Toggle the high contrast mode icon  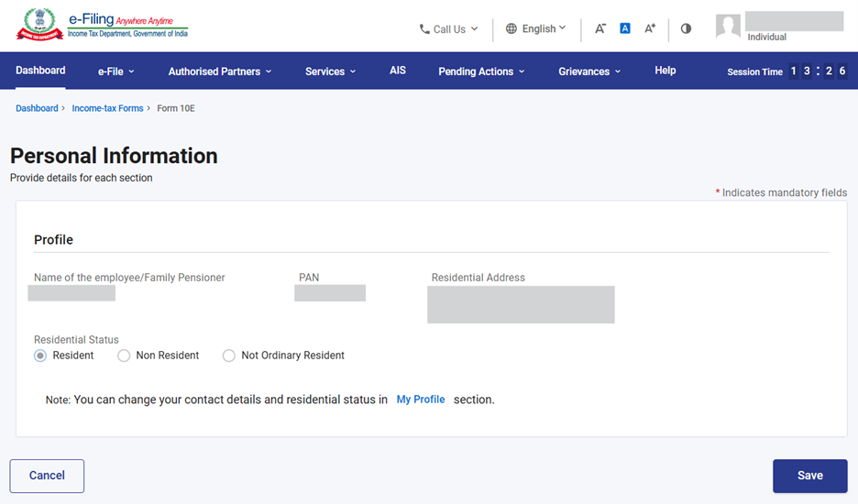coord(686,28)
